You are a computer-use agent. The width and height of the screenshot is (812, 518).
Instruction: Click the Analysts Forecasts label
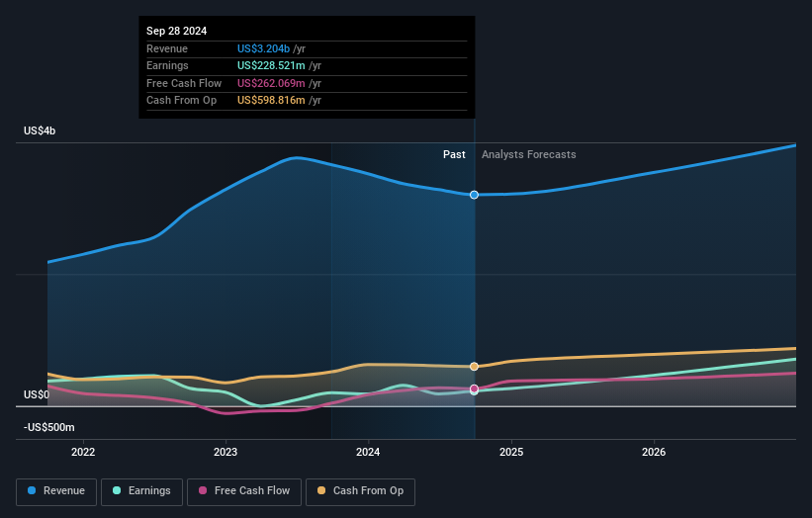529,154
